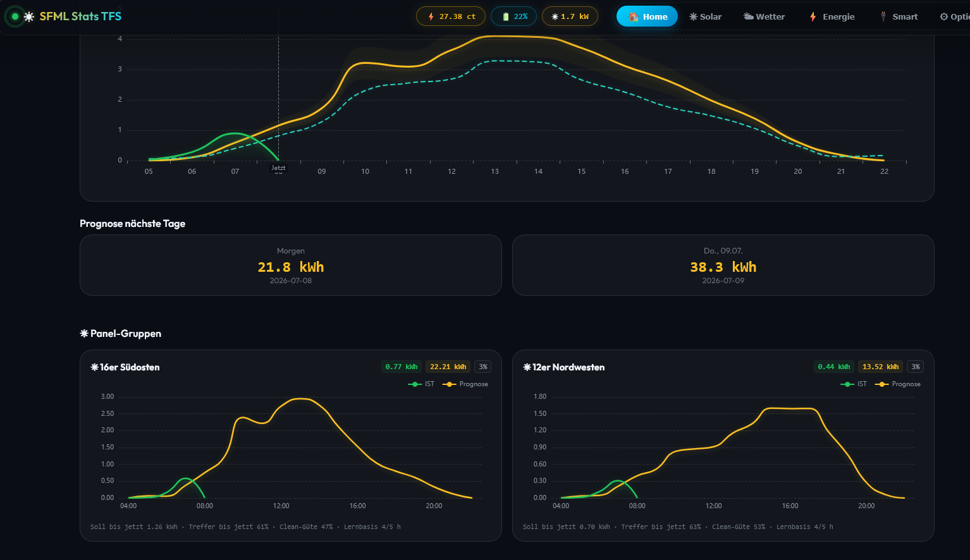Click the lightning bolt in price badge
Viewport: 970px width, 560px height.
pos(431,16)
